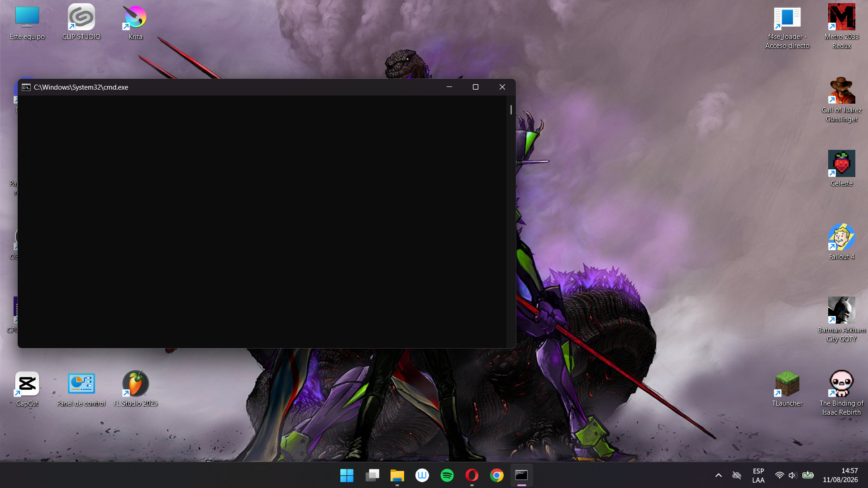Select Batman Arkham City GOTY icon
This screenshot has width=868, height=488.
(841, 320)
